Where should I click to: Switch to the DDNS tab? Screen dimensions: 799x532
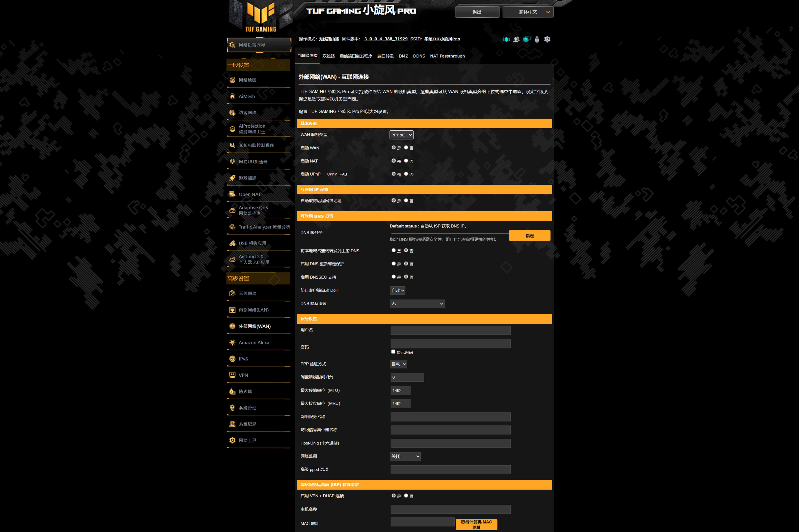pos(419,56)
